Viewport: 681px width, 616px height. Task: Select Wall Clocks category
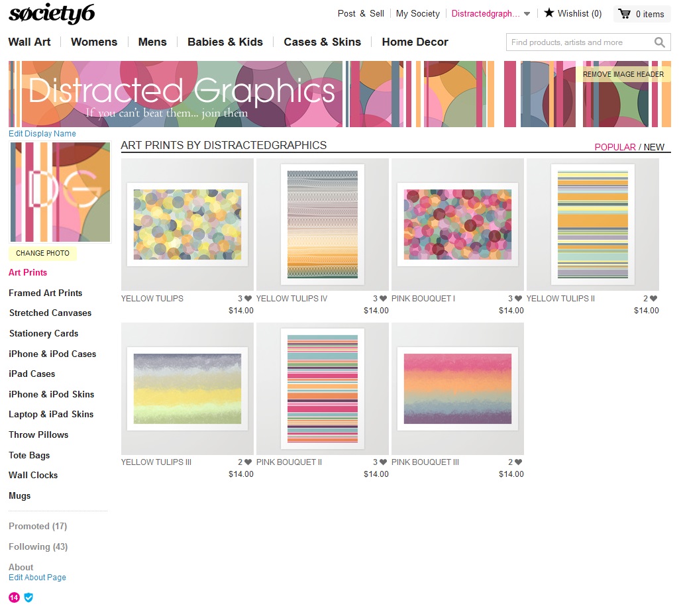(33, 475)
